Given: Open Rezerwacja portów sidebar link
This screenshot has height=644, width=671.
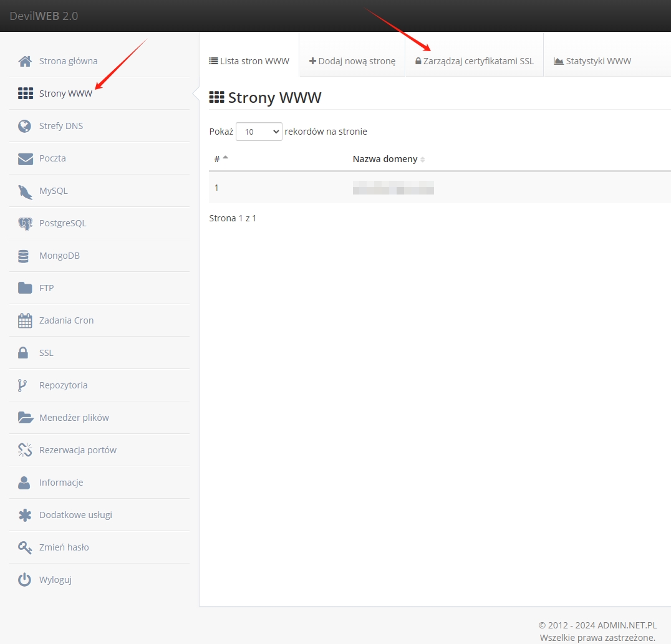Looking at the screenshot, I should pos(77,450).
